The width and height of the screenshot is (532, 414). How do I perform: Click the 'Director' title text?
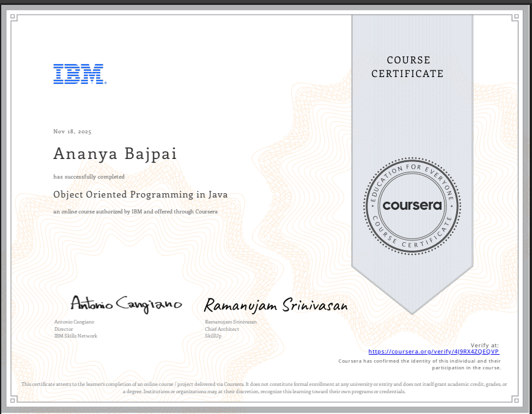[64, 329]
